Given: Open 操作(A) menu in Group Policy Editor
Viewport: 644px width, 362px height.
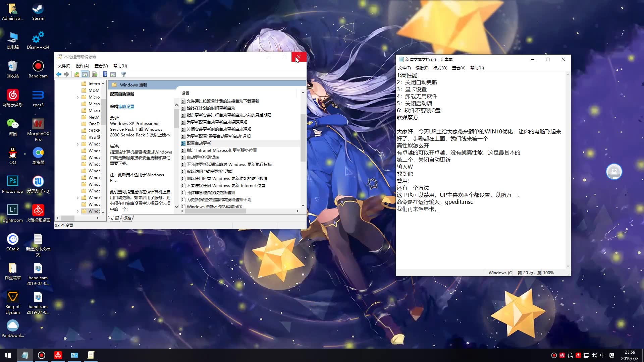Looking at the screenshot, I should 82,66.
